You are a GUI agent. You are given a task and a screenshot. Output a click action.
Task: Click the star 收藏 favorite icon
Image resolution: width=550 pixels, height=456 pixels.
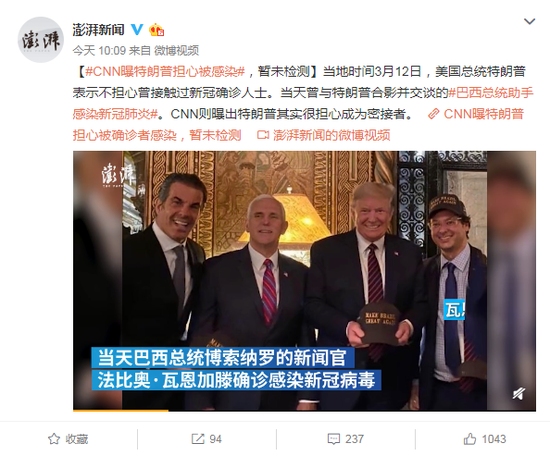tap(54, 439)
